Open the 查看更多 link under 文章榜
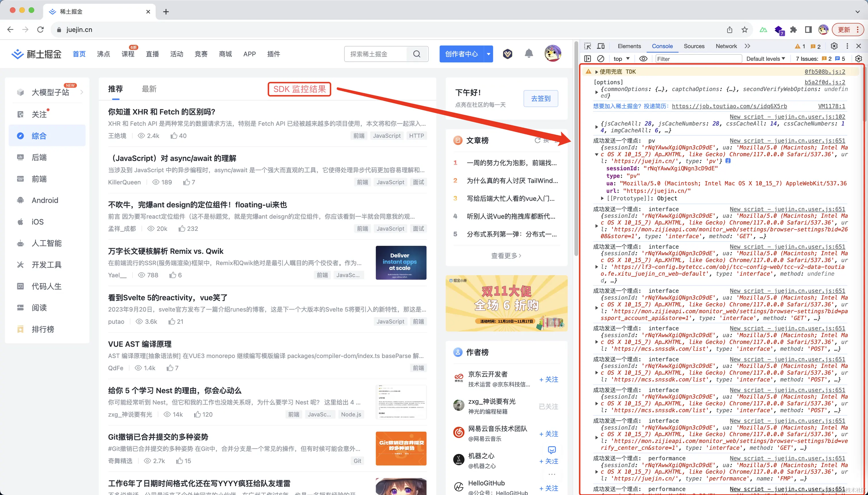 (506, 255)
